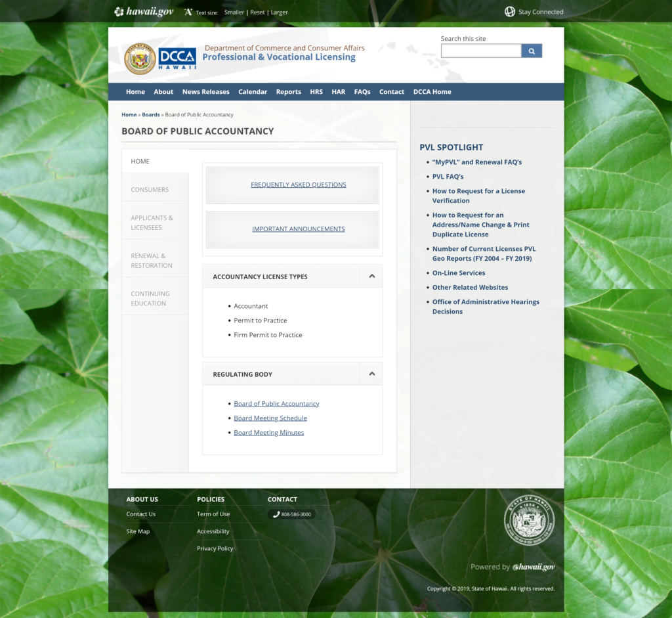Open the Stay Connected globe icon
This screenshot has width=672, height=618.
510,11
